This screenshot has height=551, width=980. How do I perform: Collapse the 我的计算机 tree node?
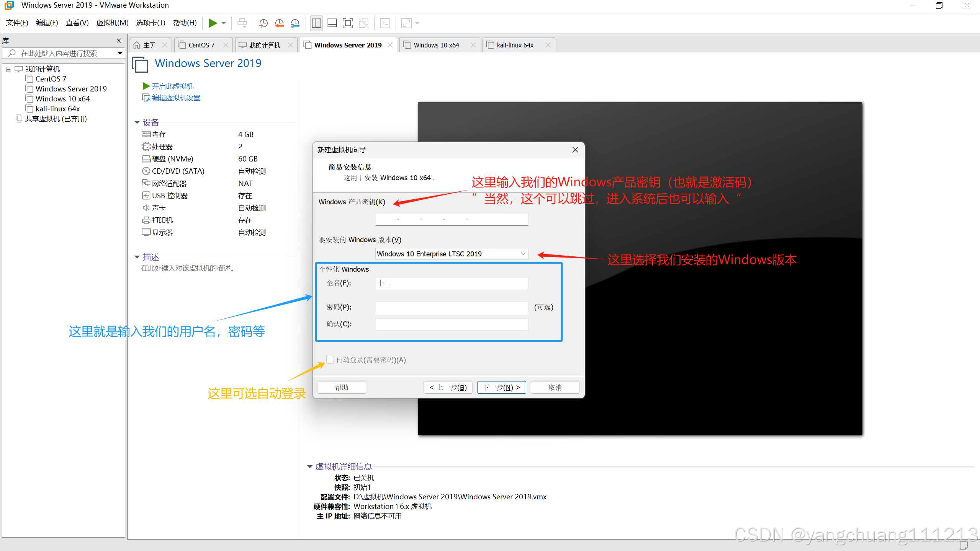pos(8,69)
